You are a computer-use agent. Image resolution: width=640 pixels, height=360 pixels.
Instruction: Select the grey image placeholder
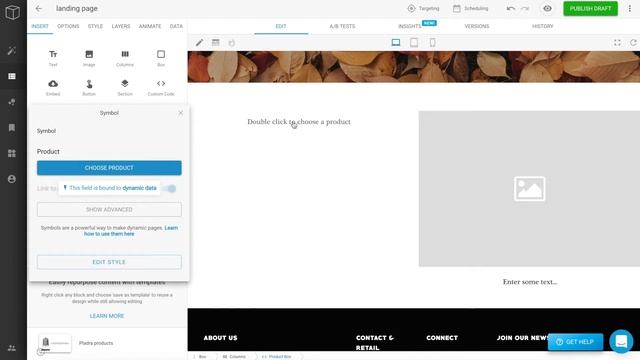[529, 189]
